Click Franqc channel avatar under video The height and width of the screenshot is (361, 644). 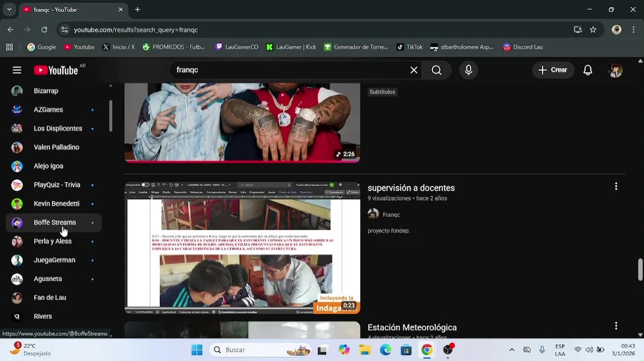pos(373,215)
